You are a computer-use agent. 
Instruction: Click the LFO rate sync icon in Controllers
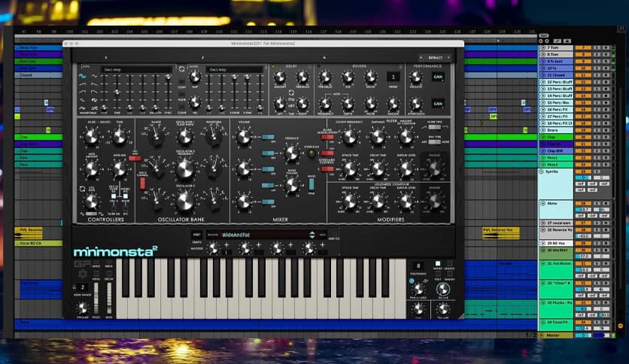82,189
